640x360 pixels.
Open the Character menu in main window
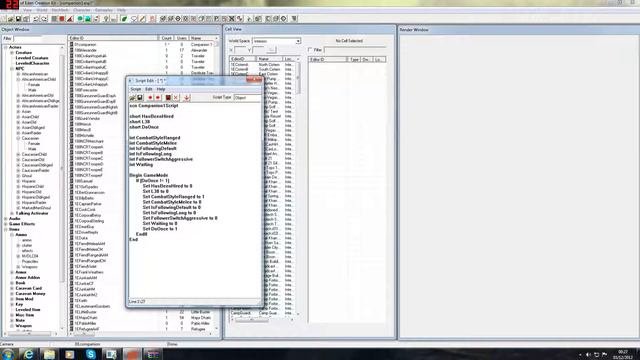(x=82, y=10)
